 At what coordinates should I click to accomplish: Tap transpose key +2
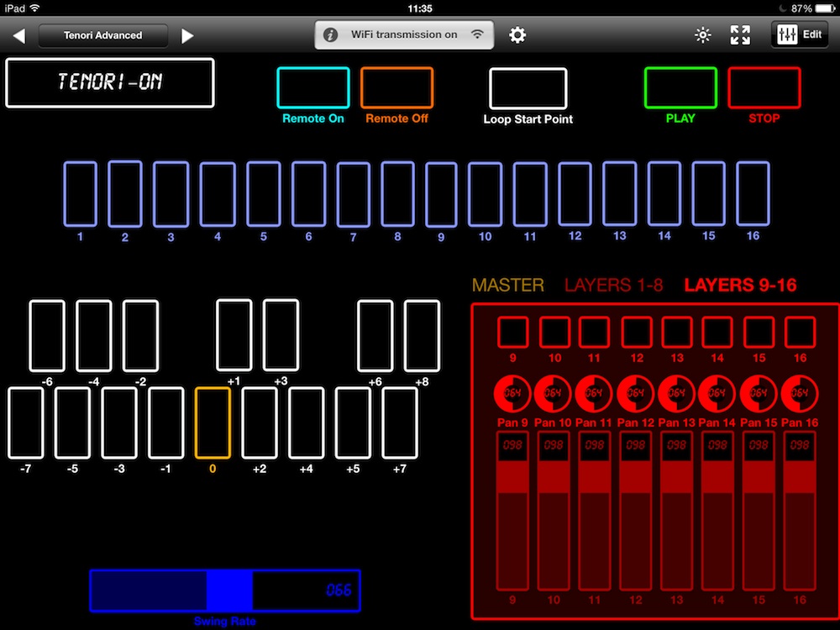(x=260, y=423)
